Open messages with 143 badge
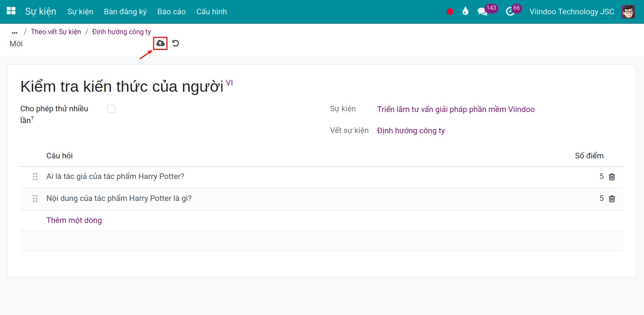 487,11
